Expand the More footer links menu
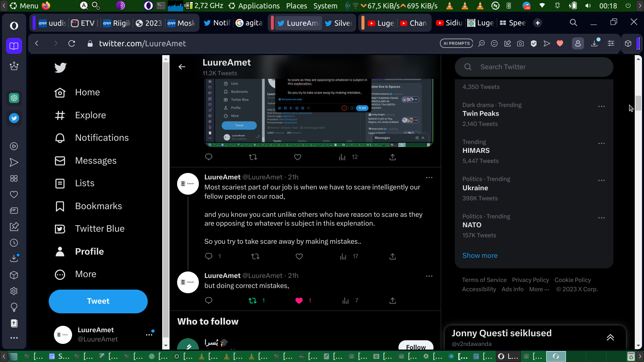The height and width of the screenshot is (362, 644). pyautogui.click(x=539, y=289)
